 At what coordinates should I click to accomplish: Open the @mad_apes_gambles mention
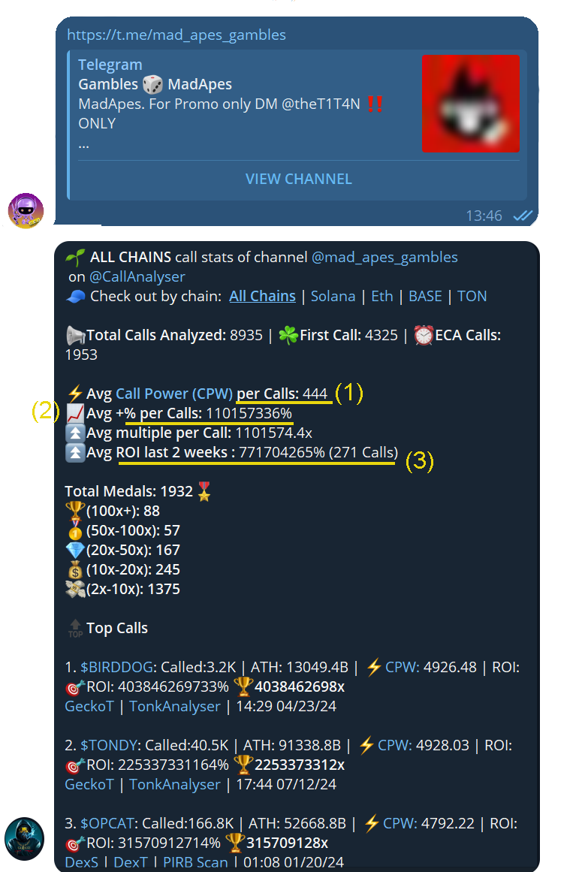(384, 258)
